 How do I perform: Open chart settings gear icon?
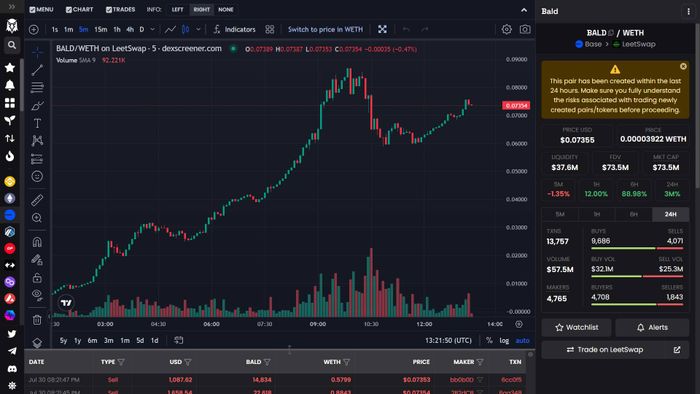pos(506,29)
